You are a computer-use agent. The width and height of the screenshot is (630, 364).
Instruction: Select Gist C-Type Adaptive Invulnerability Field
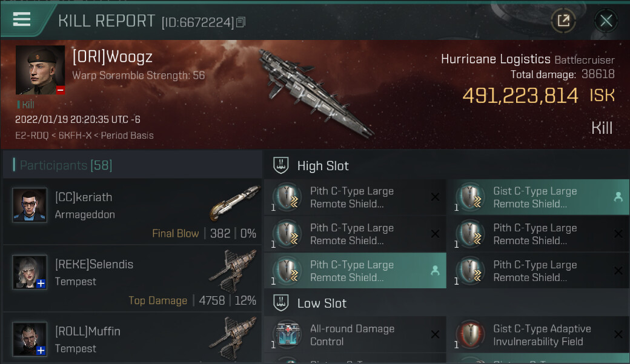(x=538, y=335)
